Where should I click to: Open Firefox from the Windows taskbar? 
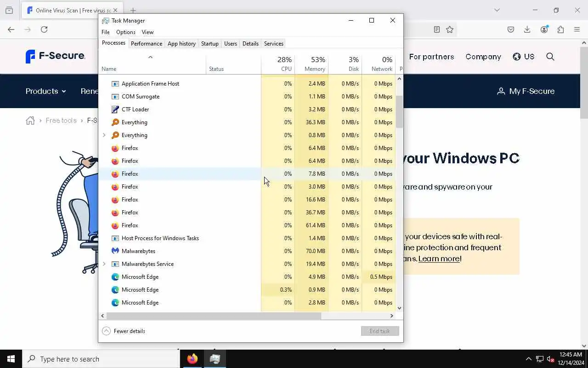click(192, 359)
